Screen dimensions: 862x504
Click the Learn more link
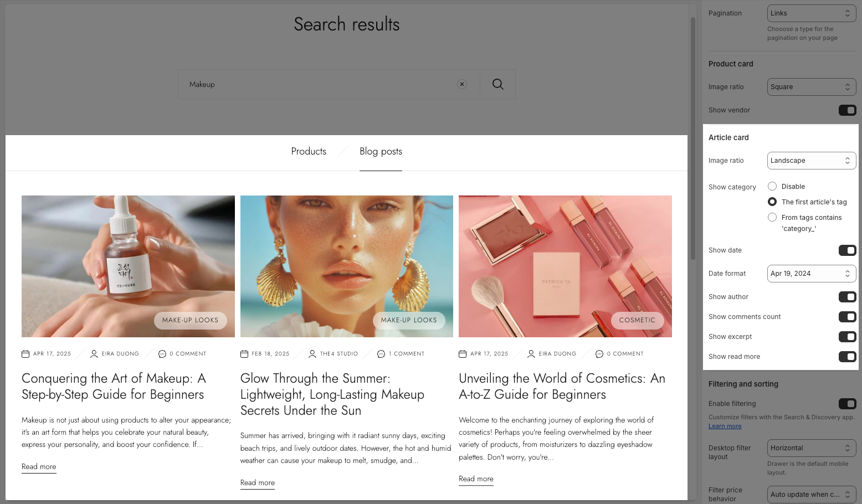coord(725,426)
